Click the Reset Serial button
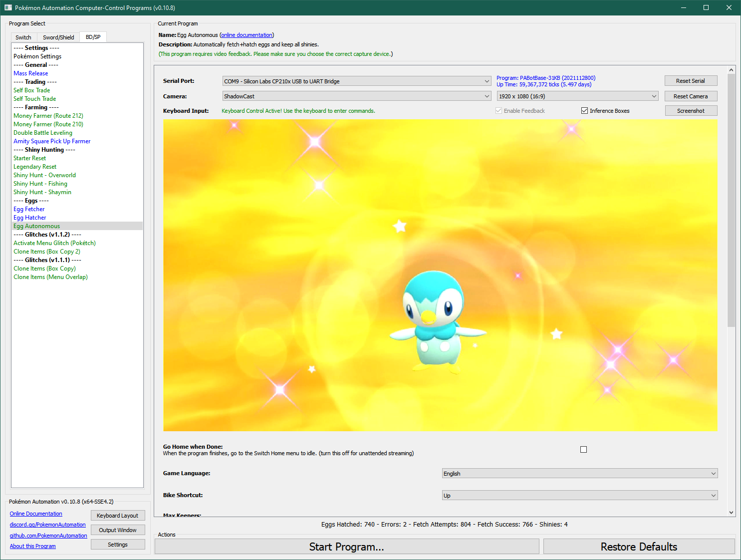Viewport: 741px width, 560px height. (x=691, y=81)
